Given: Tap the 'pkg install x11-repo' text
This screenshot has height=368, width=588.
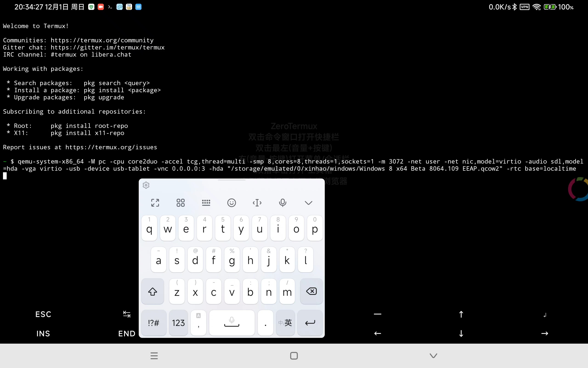Looking at the screenshot, I should [88, 133].
